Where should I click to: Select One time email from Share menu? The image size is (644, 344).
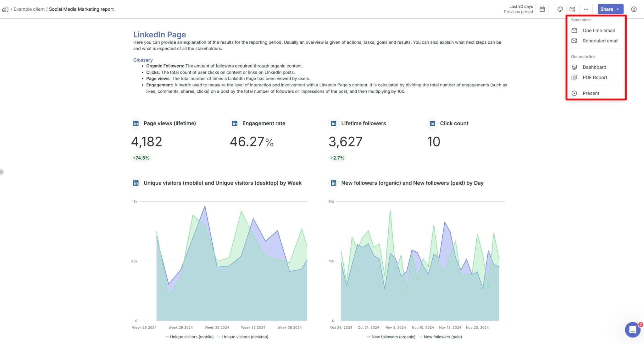(x=598, y=30)
